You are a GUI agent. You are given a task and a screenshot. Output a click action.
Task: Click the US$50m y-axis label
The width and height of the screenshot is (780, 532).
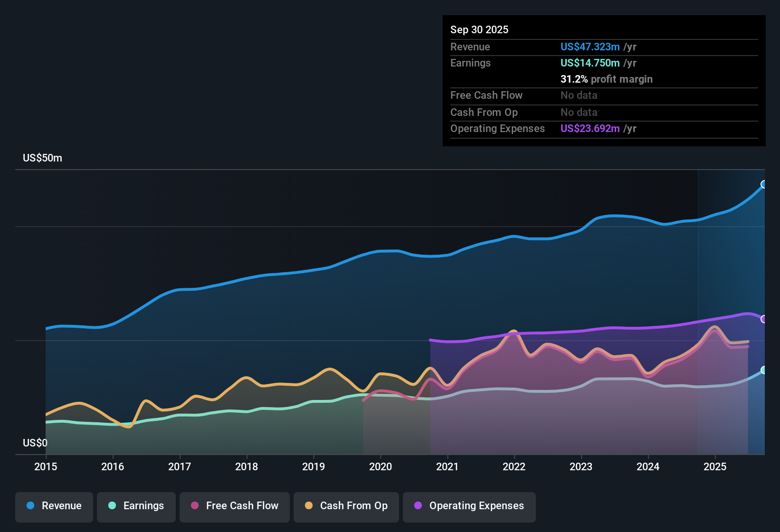[42, 158]
